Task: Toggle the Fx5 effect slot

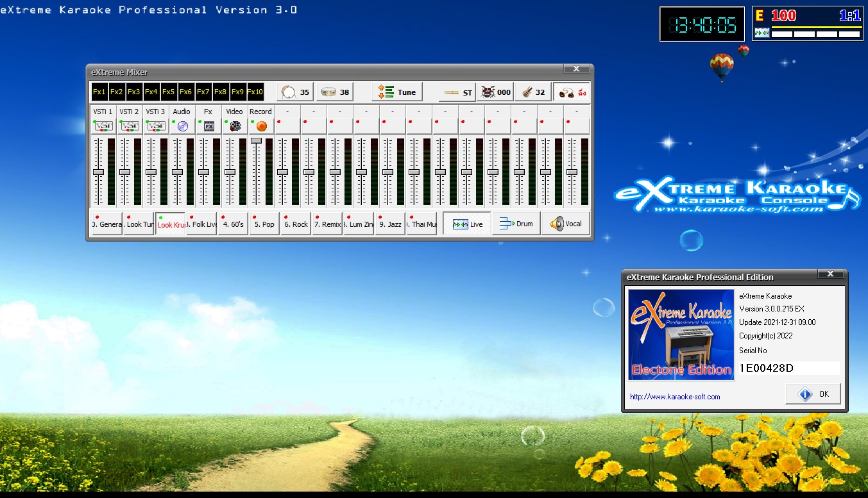Action: [x=169, y=92]
